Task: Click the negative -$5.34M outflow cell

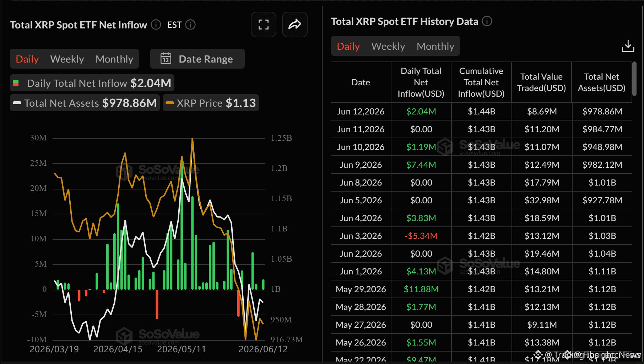Action: [x=421, y=236]
